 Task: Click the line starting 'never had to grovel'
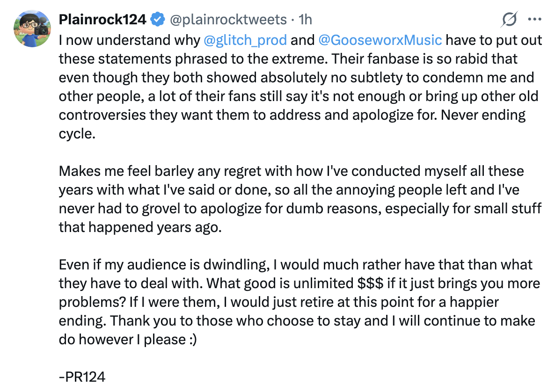tap(300, 209)
